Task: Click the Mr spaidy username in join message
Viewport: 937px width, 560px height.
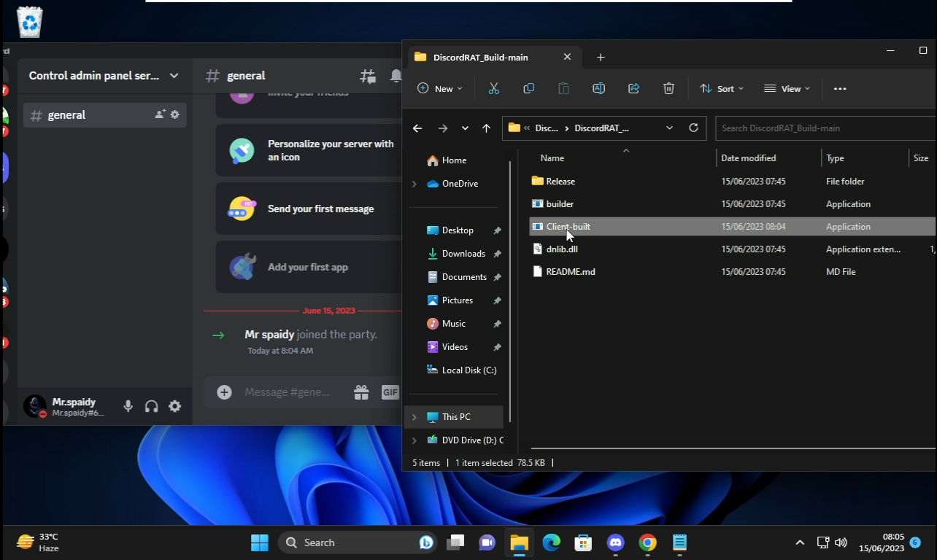Action: coord(269,335)
